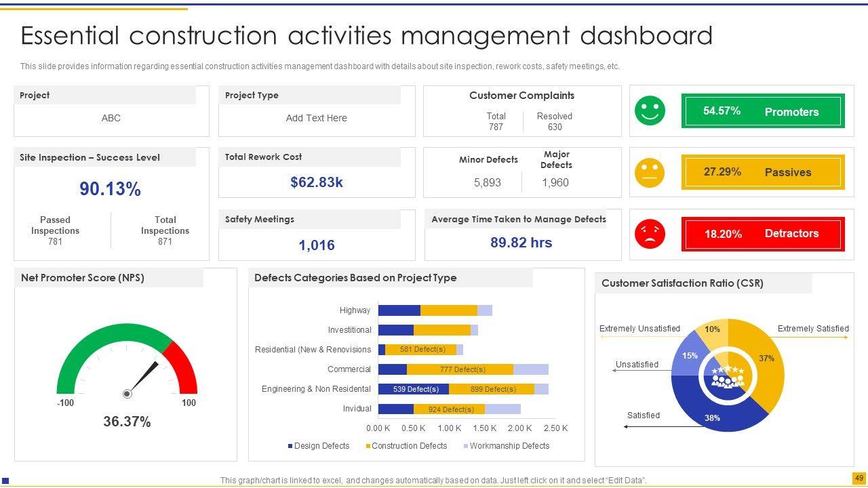Click the yellow 27.29% Passives box
Image resolution: width=868 pixels, height=488 pixels.
point(763,172)
